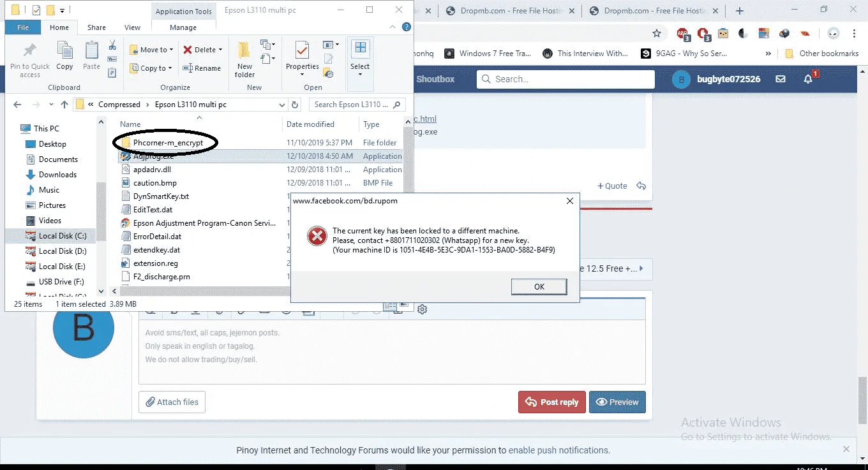The image size is (868, 470).
Task: Refresh the Explorer address bar location
Action: coord(295,105)
